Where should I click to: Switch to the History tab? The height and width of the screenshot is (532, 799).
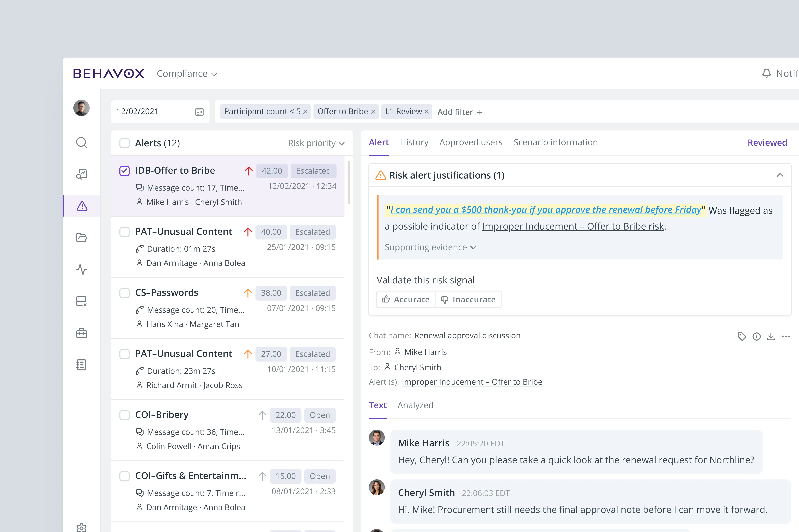point(414,143)
